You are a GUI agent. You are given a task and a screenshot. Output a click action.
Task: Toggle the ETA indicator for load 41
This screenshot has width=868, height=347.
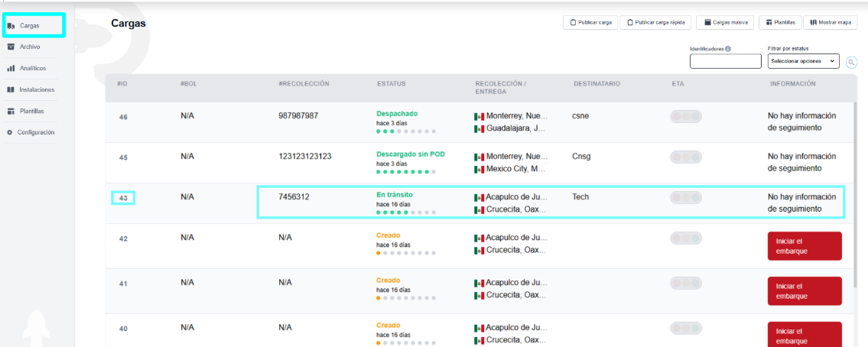coord(685,283)
